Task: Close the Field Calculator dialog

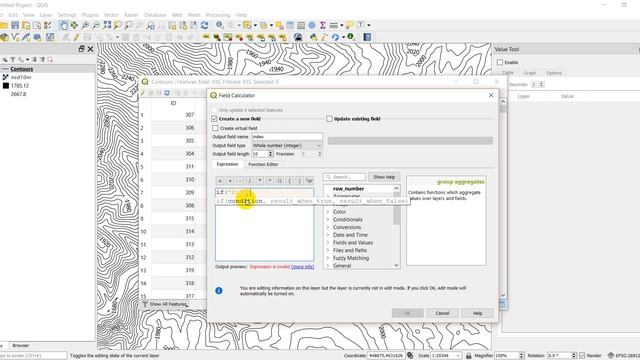Action: point(491,95)
